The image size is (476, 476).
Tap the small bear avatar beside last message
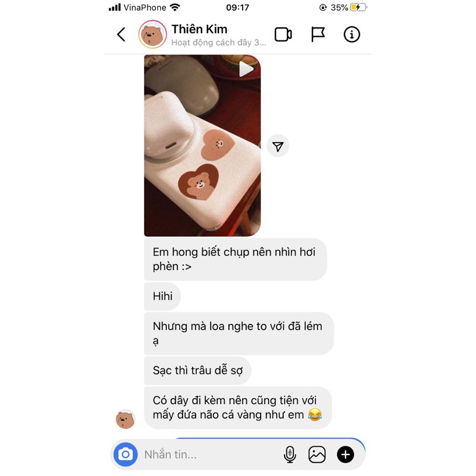pyautogui.click(x=125, y=419)
